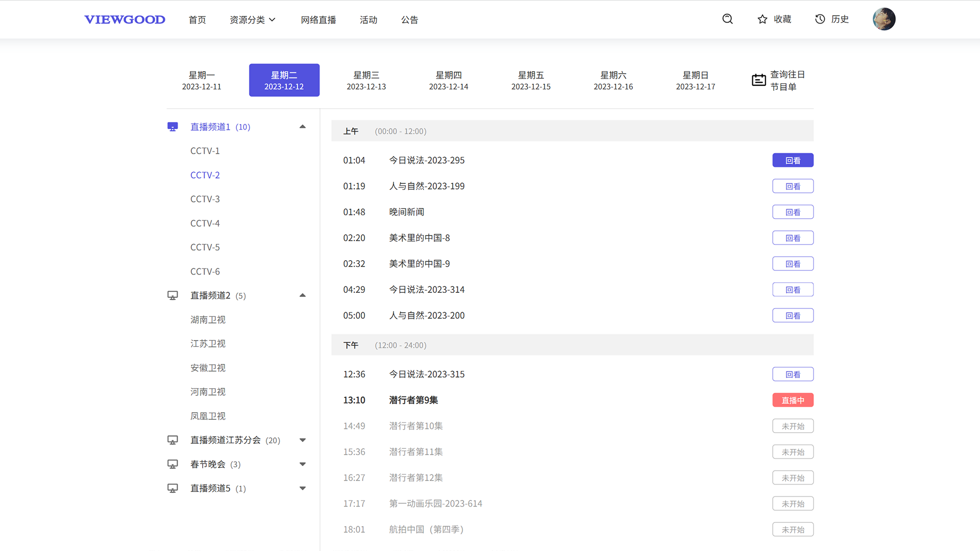Click 未开始 for 航拍中国（第四季）
This screenshot has width=980, height=551.
(x=793, y=530)
